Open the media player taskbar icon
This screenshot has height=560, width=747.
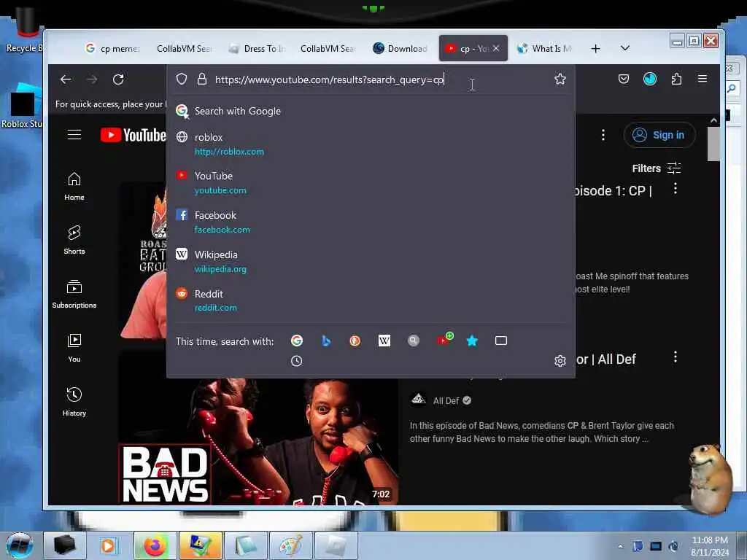pyautogui.click(x=109, y=545)
